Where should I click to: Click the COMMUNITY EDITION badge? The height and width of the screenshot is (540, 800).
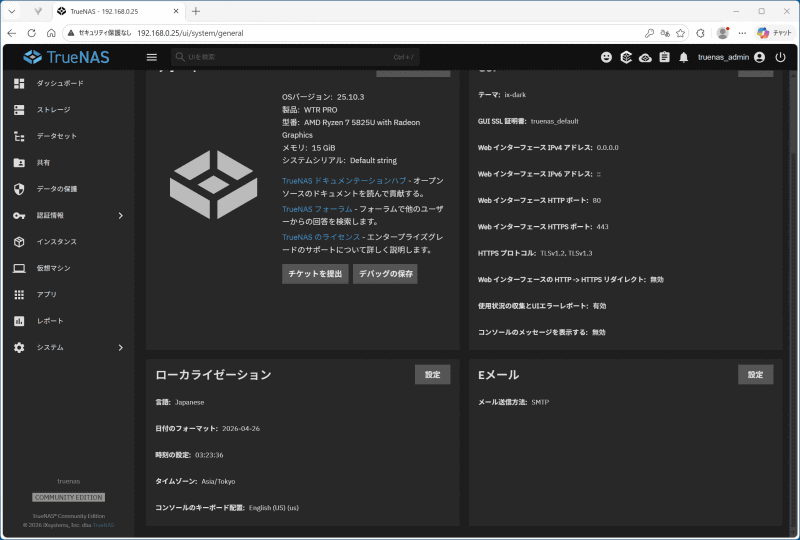point(69,497)
